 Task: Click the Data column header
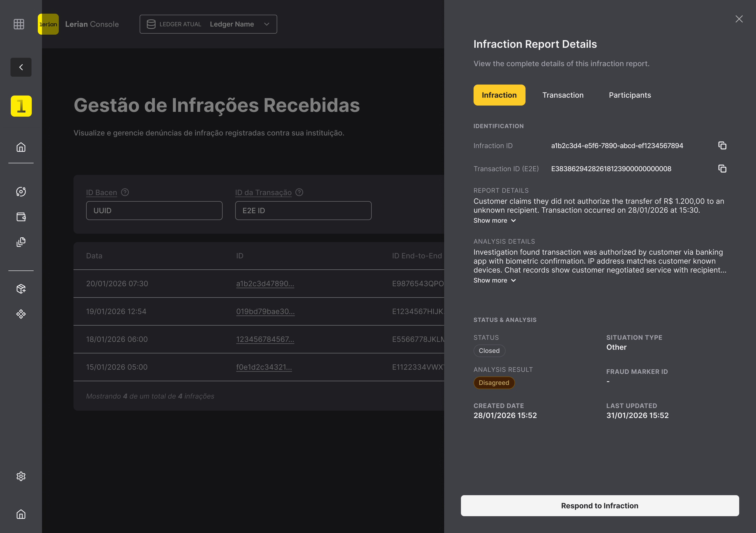94,256
